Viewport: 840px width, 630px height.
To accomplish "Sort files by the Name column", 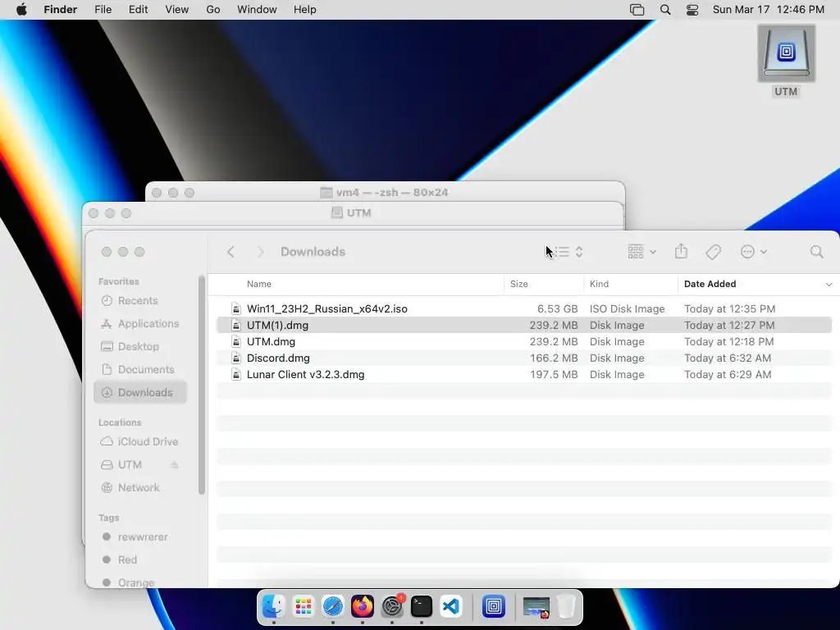I will point(258,284).
